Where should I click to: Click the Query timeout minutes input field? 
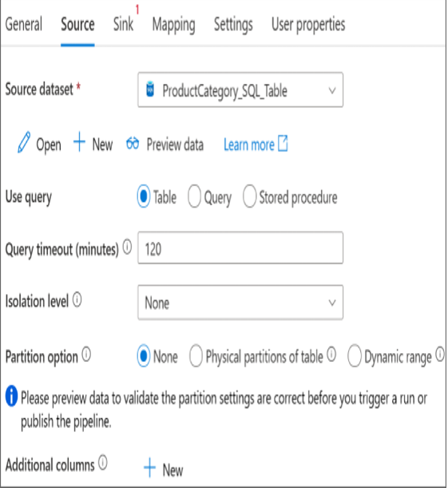[240, 248]
